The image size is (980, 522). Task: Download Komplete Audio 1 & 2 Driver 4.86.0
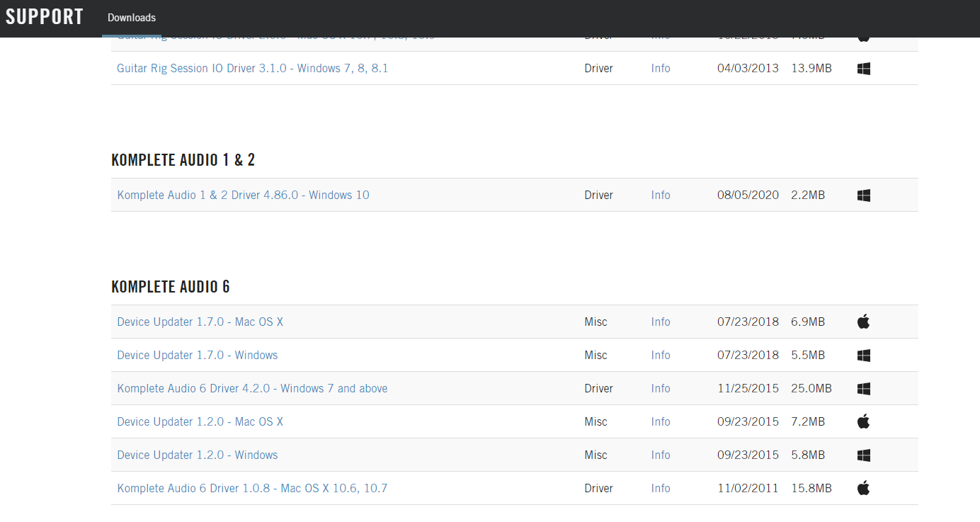(x=243, y=195)
